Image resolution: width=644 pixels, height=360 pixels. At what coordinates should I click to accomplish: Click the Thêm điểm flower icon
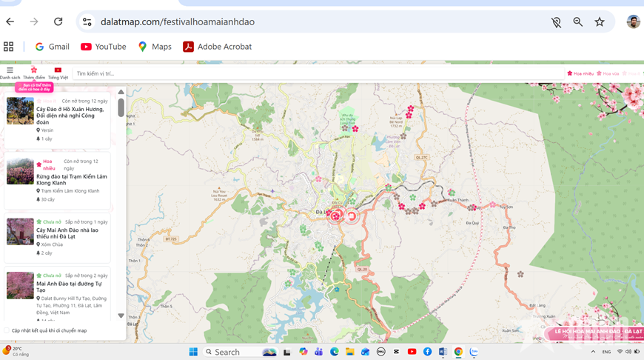point(34,71)
